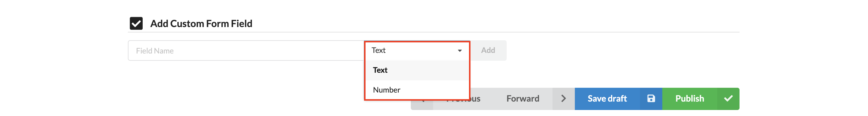
Task: Choose Number from the field type list
Action: coord(386,90)
